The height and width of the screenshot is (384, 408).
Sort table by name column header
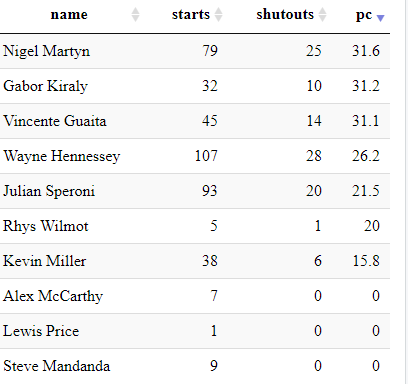click(69, 15)
